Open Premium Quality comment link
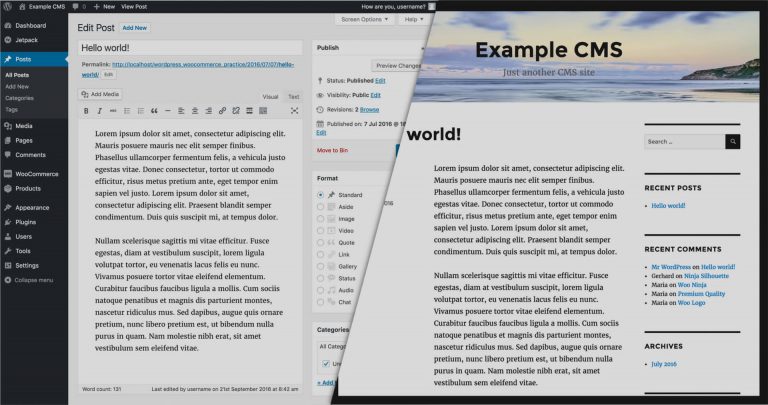768x405 pixels. tap(701, 294)
